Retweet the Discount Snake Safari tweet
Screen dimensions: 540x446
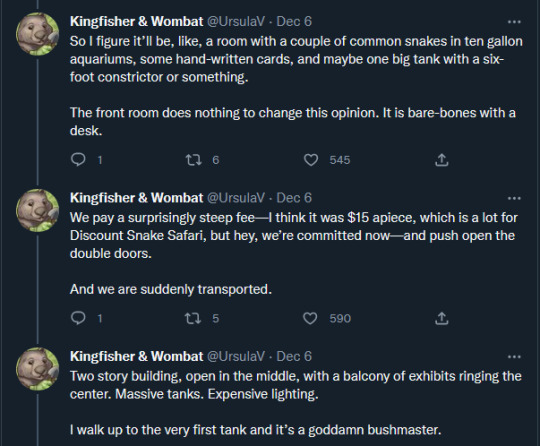point(193,318)
